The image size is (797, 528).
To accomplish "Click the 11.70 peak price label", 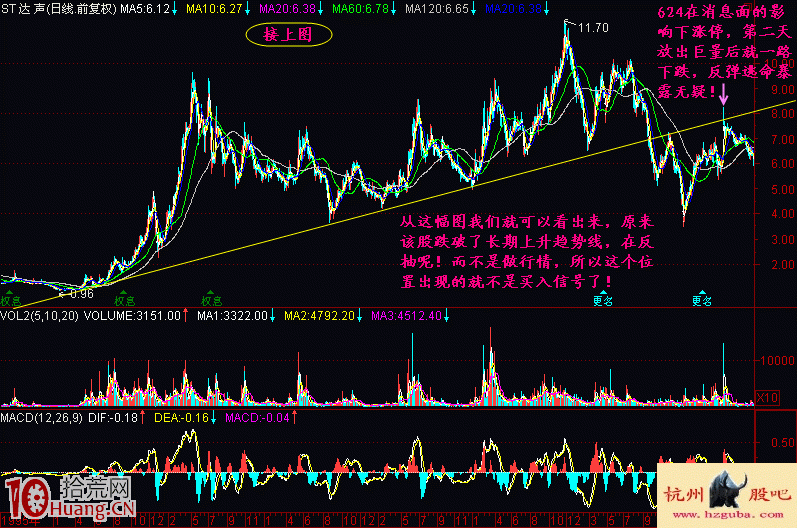I will 593,27.
